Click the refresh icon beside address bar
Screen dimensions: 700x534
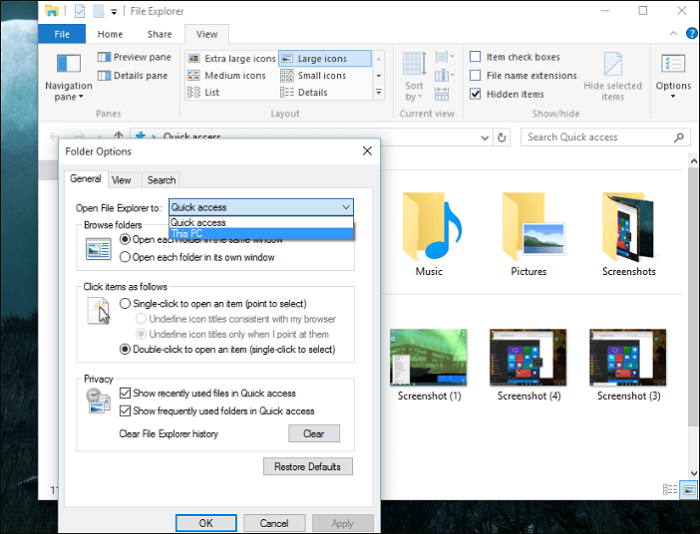click(x=501, y=138)
